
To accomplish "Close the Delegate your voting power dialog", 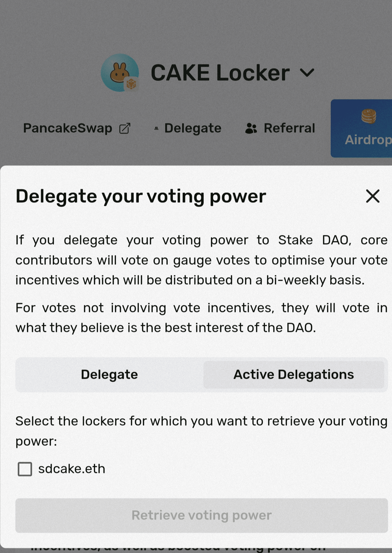I will coord(372,196).
